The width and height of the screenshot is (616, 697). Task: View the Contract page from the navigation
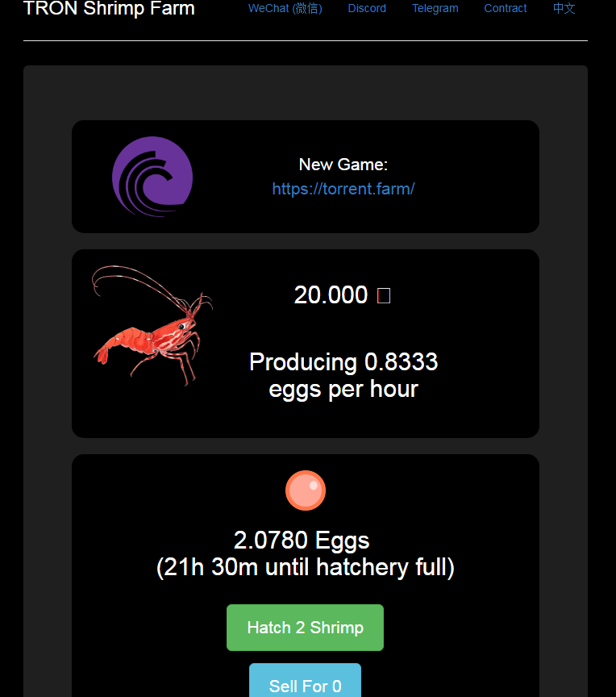point(506,8)
